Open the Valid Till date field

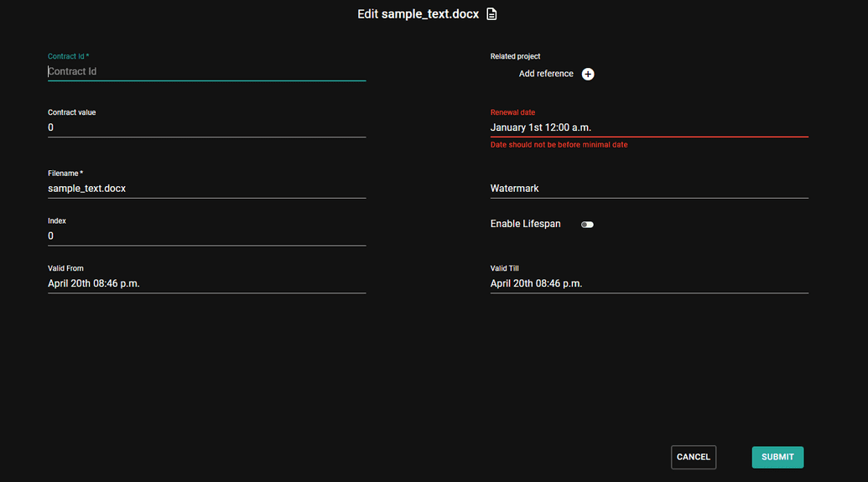tap(649, 284)
